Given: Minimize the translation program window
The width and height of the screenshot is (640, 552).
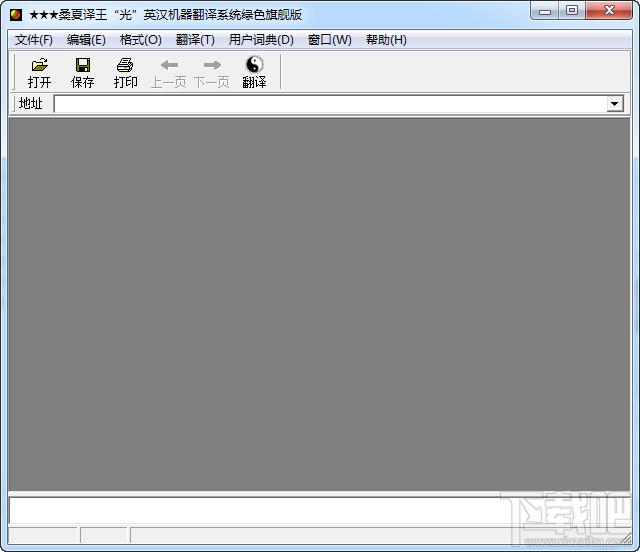Looking at the screenshot, I should pos(545,11).
